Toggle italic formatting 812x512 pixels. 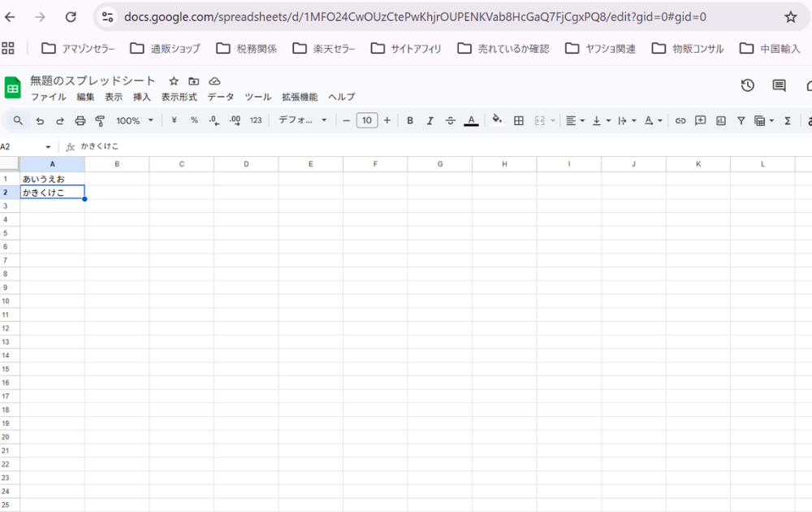tap(430, 120)
